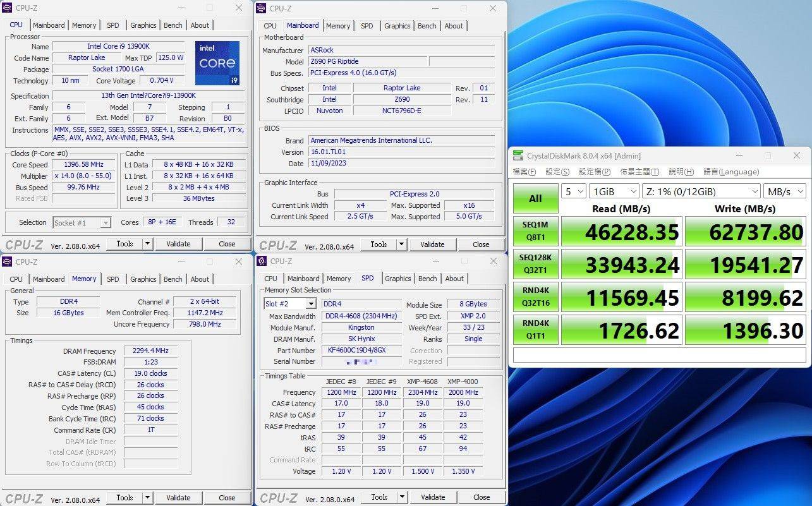Click Close button in SPD window
The height and width of the screenshot is (506, 812).
tap(482, 497)
